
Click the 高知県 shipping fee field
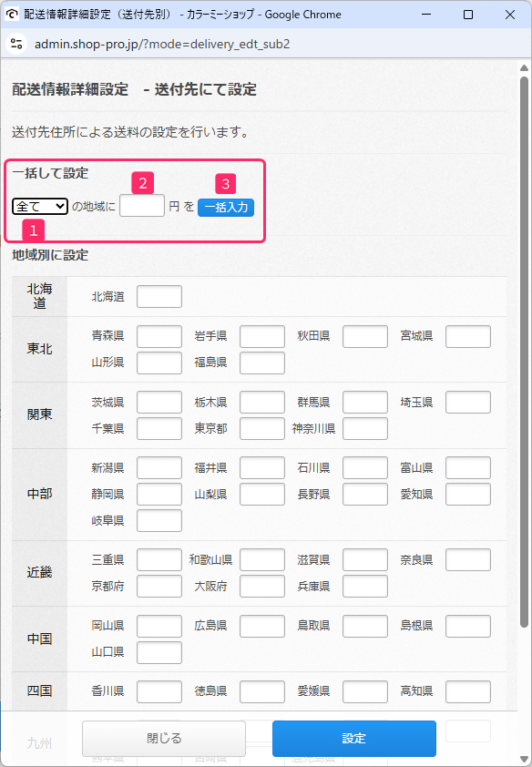click(467, 691)
